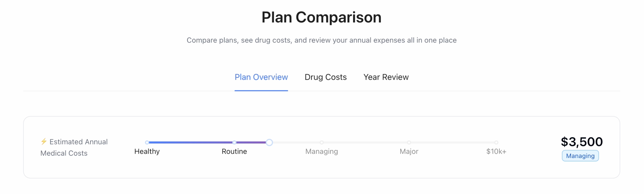Choose the Managing label under the slider
The width and height of the screenshot is (644, 194).
[x=322, y=152]
